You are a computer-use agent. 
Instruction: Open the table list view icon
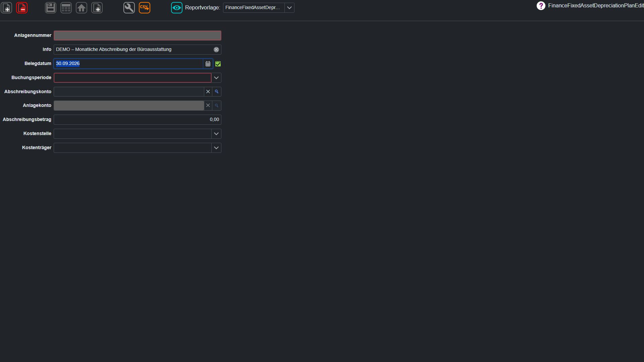66,8
